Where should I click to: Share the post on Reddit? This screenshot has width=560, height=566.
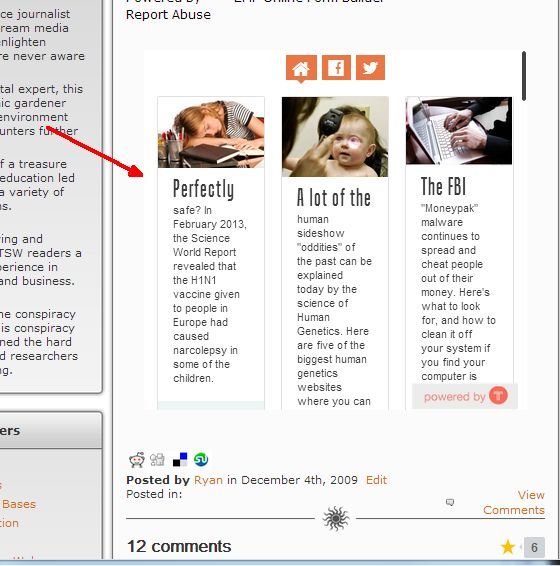coord(136,459)
